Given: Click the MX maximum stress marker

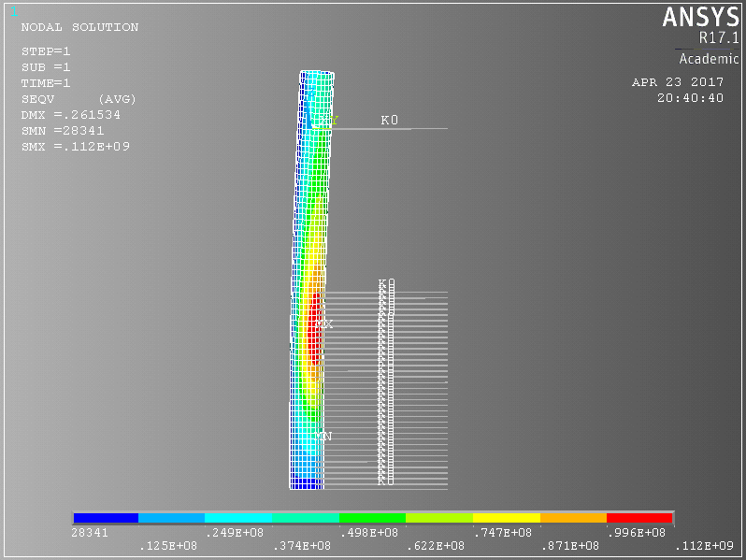Looking at the screenshot, I should coord(324,323).
